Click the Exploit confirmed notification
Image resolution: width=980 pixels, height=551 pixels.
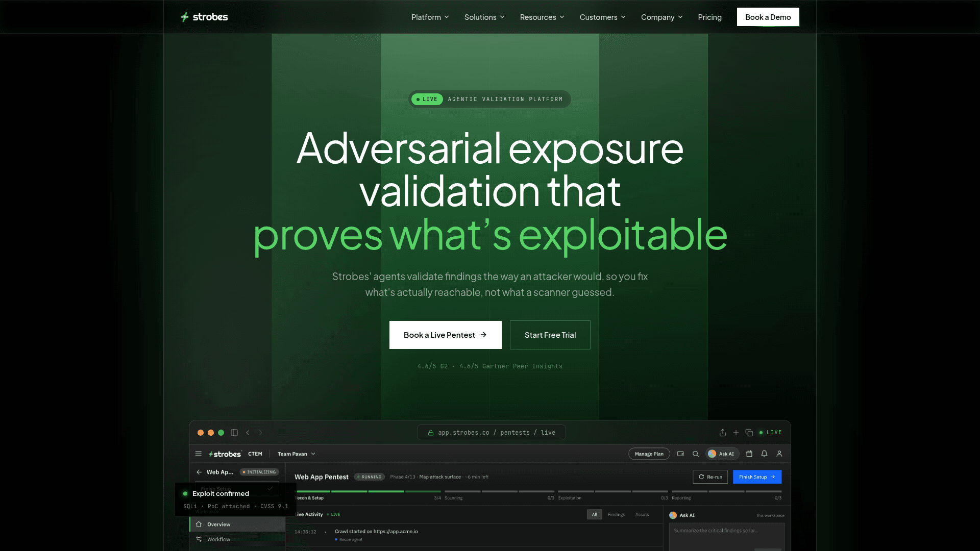point(236,499)
